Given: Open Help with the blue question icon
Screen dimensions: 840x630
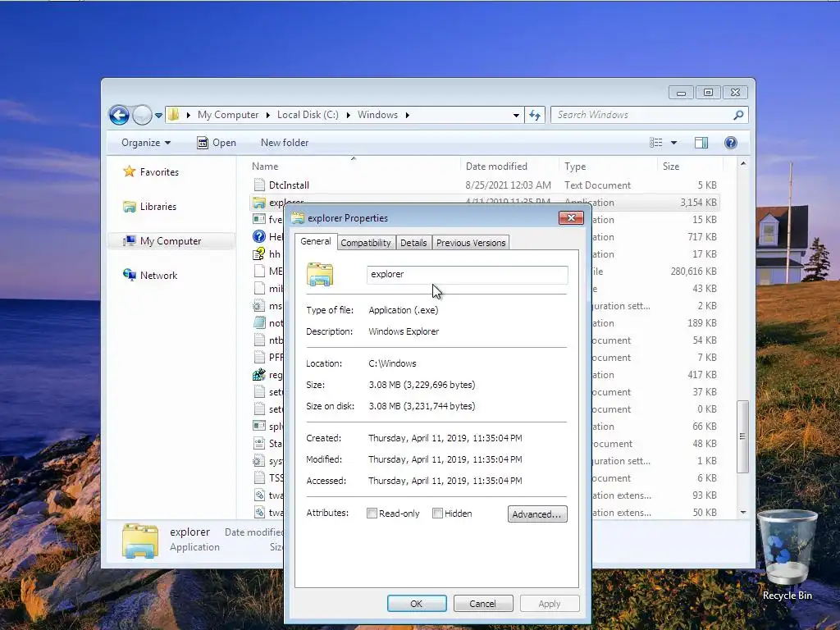Looking at the screenshot, I should 731,143.
